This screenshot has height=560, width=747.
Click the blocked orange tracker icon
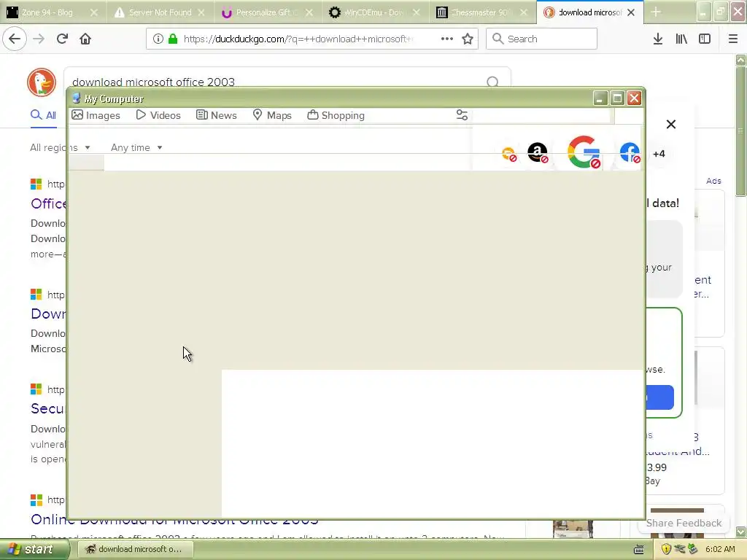508,155
